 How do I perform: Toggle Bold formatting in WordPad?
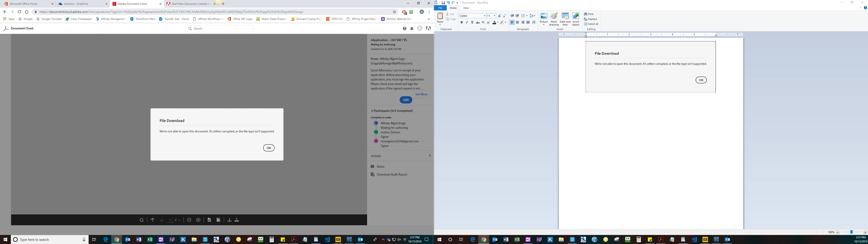(x=462, y=22)
